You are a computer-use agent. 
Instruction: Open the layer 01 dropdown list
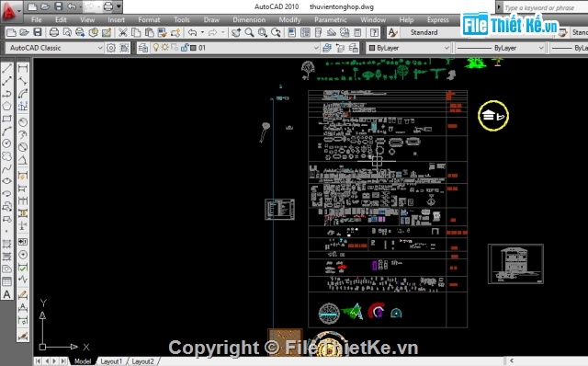click(316, 48)
